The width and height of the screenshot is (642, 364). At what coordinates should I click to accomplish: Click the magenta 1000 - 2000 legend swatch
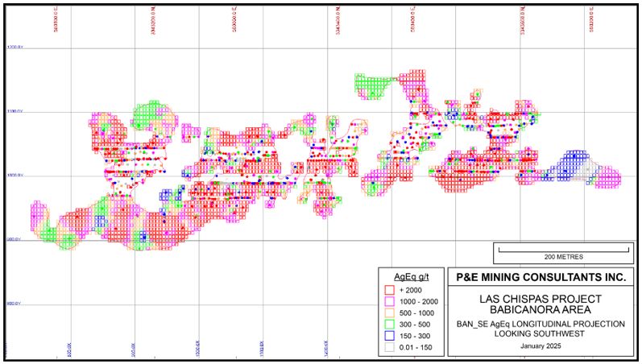pyautogui.click(x=390, y=301)
